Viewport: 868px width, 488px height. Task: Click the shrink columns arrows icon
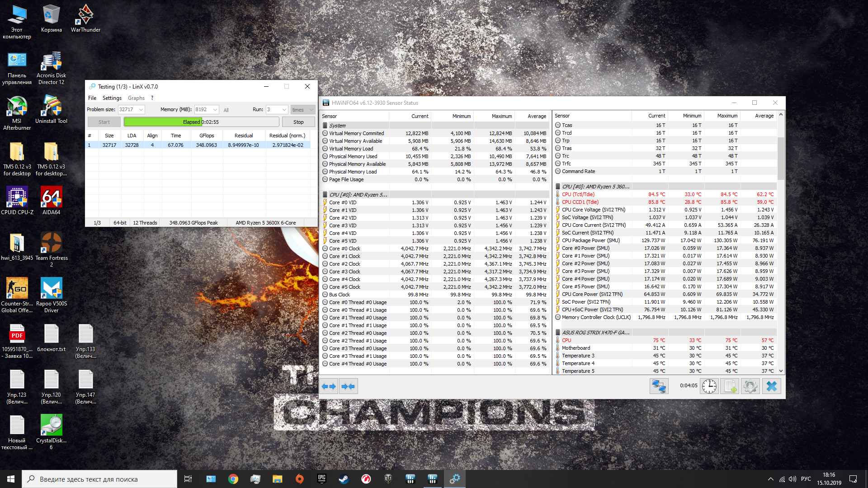[x=348, y=386]
